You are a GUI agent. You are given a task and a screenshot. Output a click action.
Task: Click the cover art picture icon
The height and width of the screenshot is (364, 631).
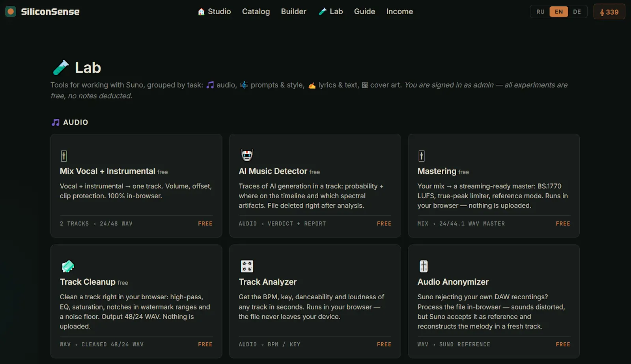point(365,85)
